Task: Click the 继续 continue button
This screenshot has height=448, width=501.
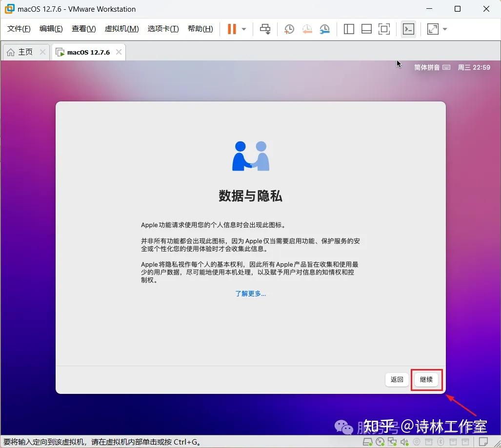Action: point(426,380)
